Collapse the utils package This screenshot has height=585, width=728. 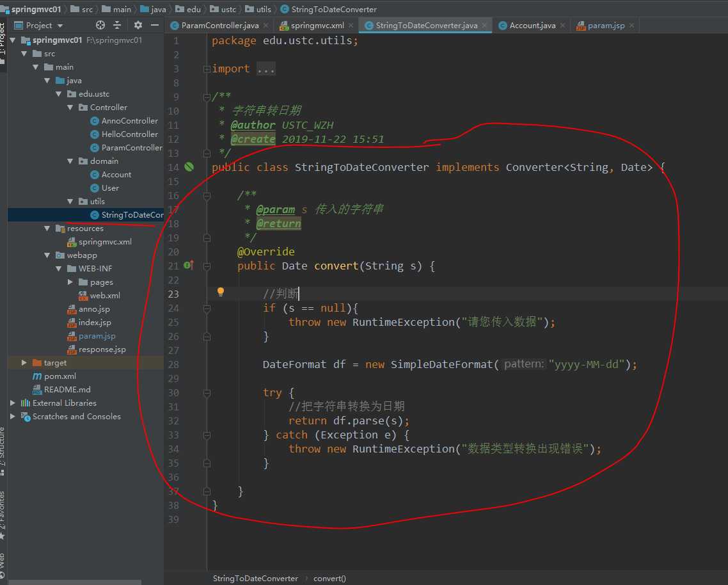point(70,201)
